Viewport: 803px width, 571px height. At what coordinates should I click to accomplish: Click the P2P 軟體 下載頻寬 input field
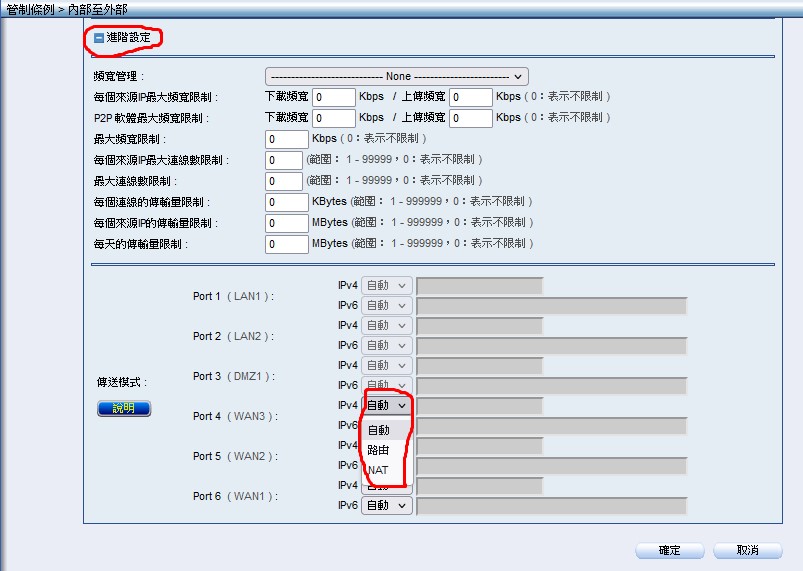(334, 118)
